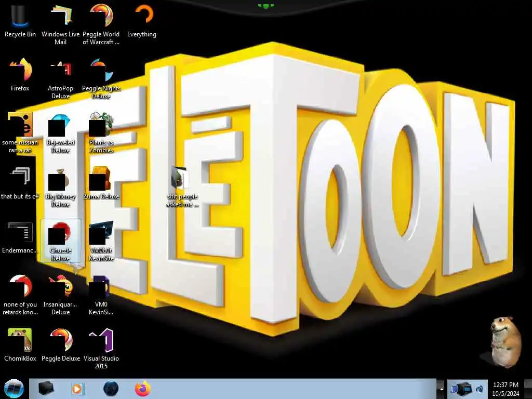The width and height of the screenshot is (532, 399).
Task: Select 'VM0 but KevinSite' shortcut
Action: coord(101,241)
